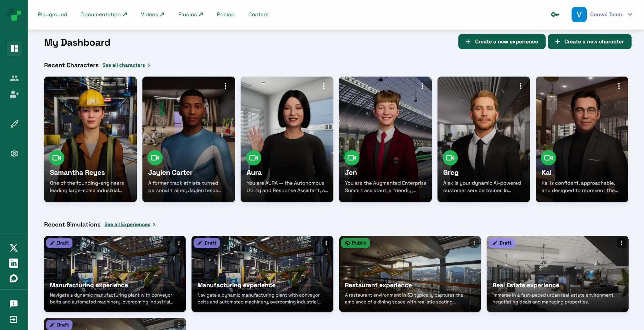
Task: Start video call with Jen
Action: click(x=352, y=158)
